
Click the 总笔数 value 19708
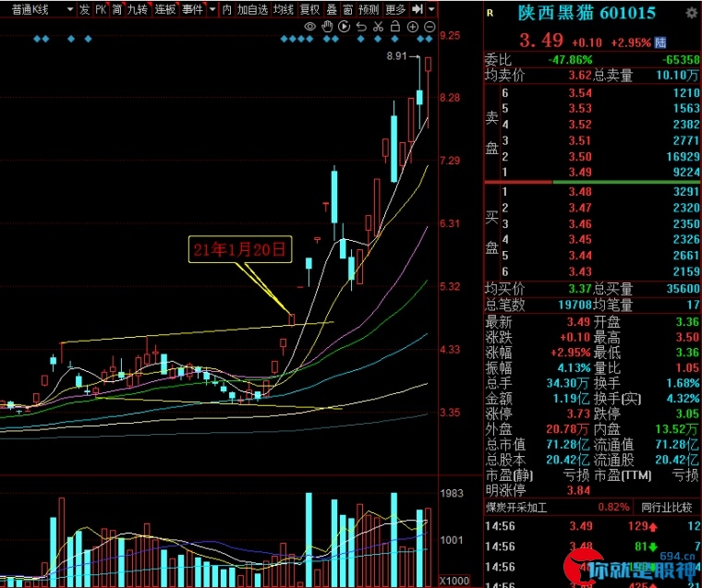coord(575,306)
